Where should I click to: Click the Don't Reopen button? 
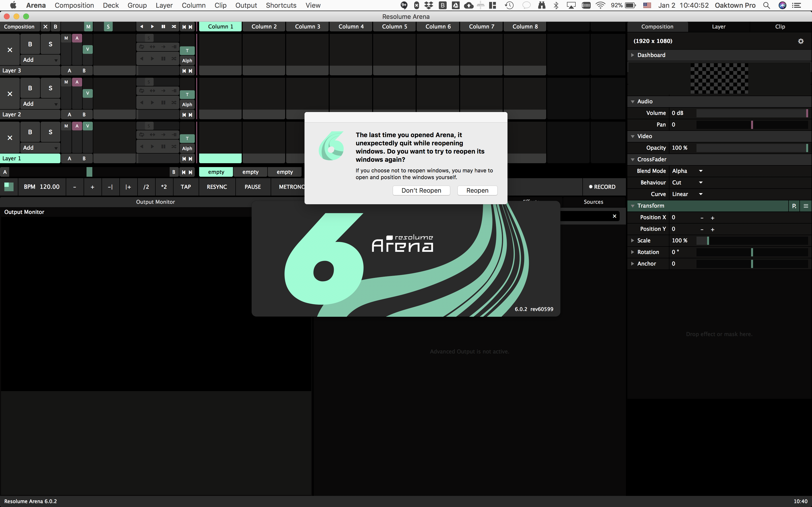click(x=421, y=190)
